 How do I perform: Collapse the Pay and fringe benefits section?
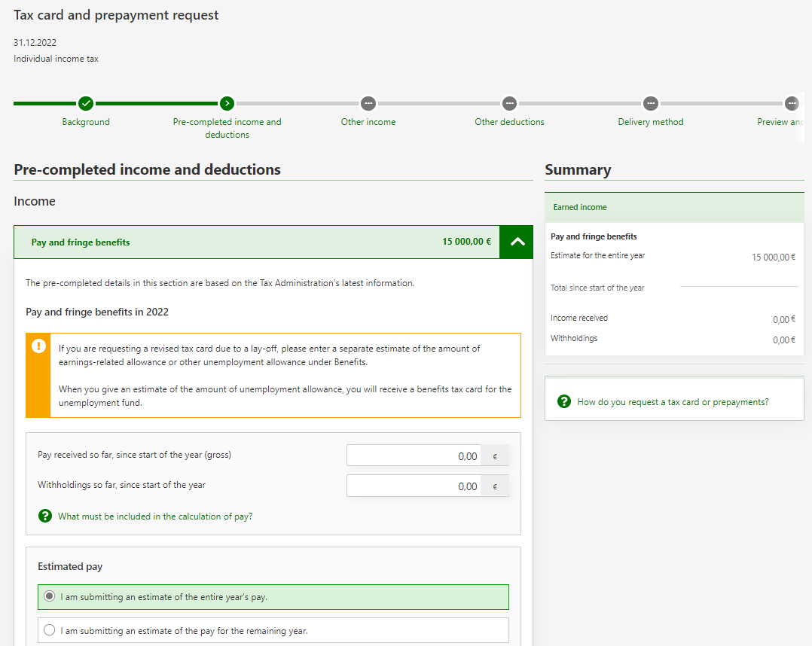516,242
